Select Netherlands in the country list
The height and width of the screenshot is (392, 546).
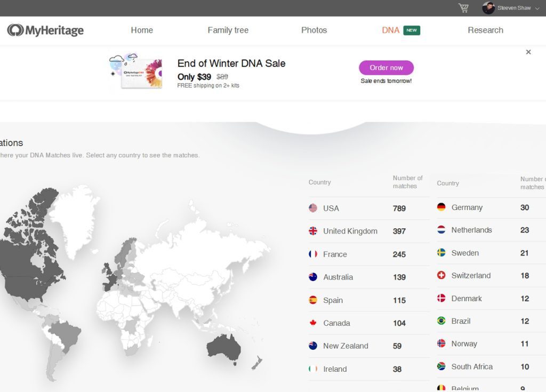pos(471,230)
